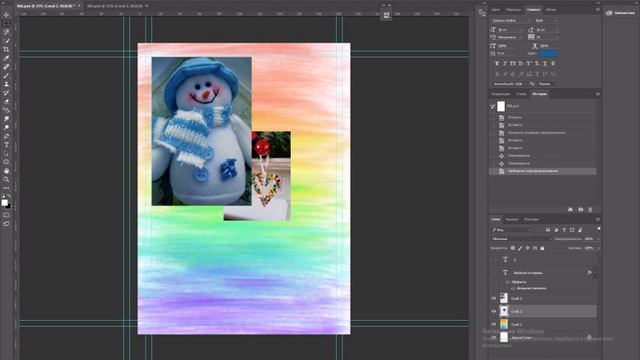Open the Стили tab beside История
The width and height of the screenshot is (640, 360).
(x=521, y=94)
